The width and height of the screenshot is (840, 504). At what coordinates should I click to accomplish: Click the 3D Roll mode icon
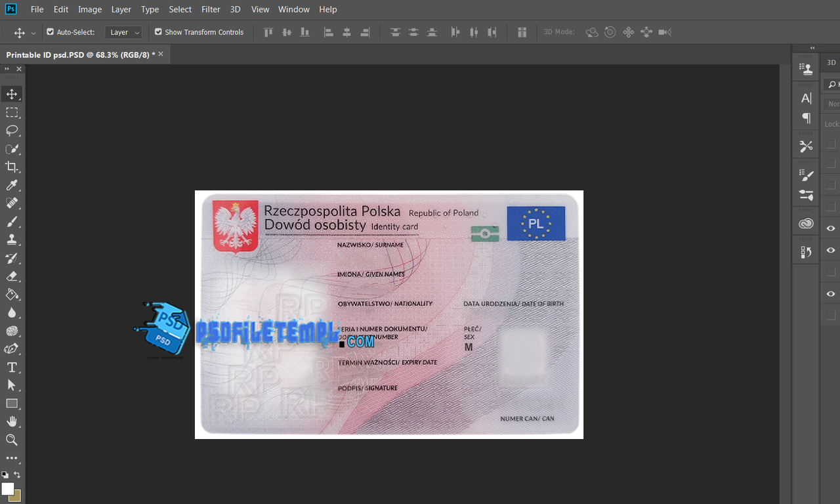pos(610,32)
